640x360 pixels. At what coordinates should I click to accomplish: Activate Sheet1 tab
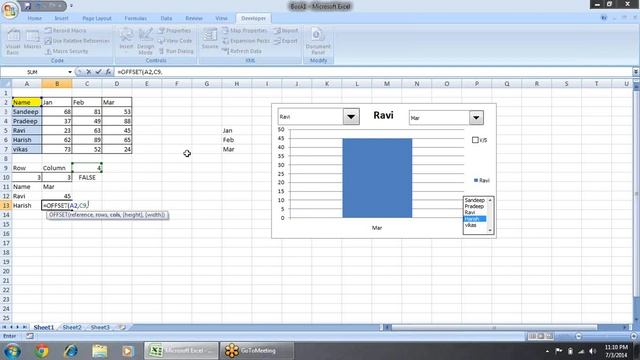pos(44,327)
